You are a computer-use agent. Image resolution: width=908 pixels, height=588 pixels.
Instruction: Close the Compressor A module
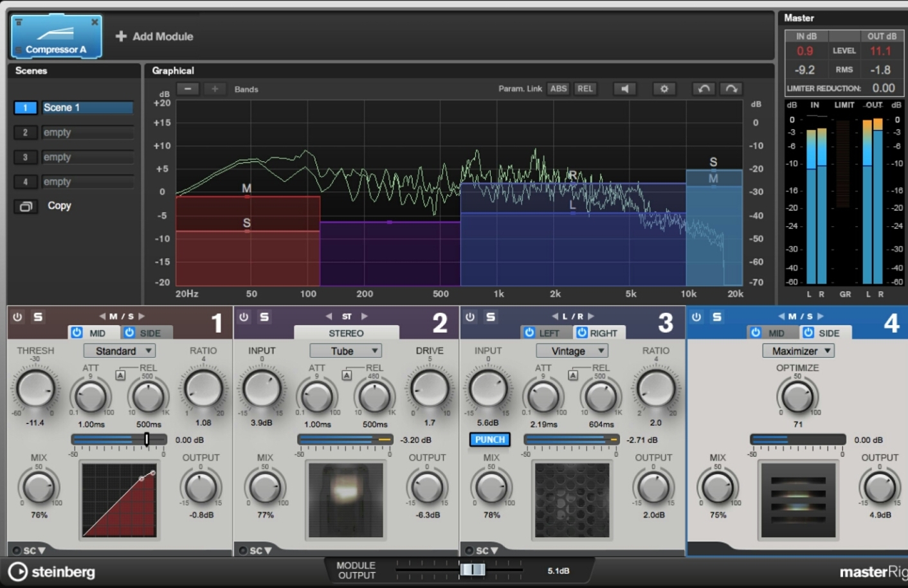click(x=95, y=22)
